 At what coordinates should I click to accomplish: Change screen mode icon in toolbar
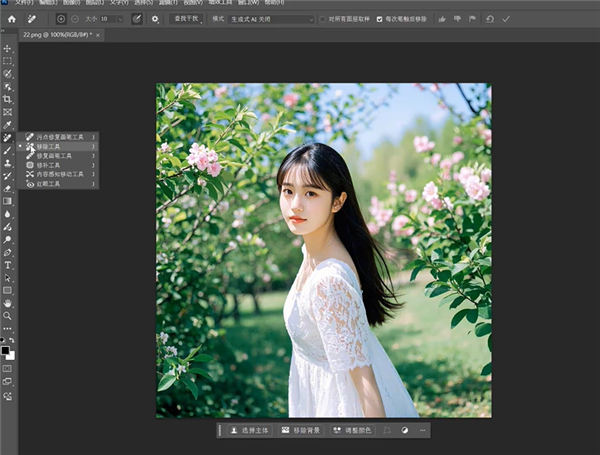click(7, 382)
